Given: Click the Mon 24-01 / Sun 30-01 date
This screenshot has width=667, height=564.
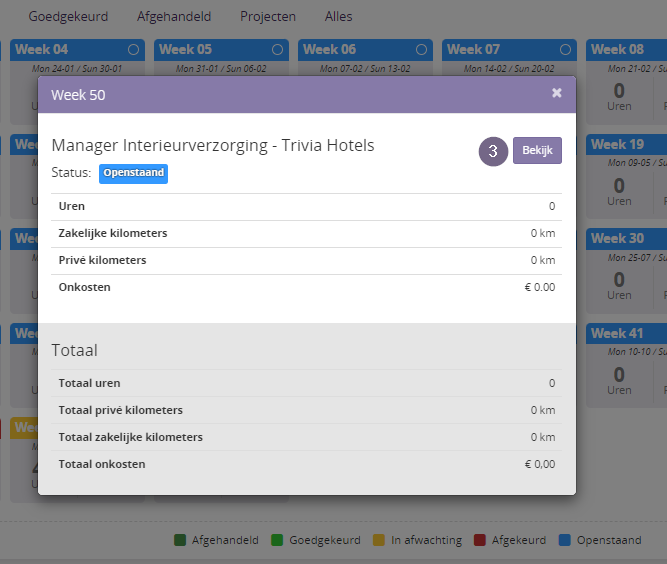Looking at the screenshot, I should click(77, 68).
